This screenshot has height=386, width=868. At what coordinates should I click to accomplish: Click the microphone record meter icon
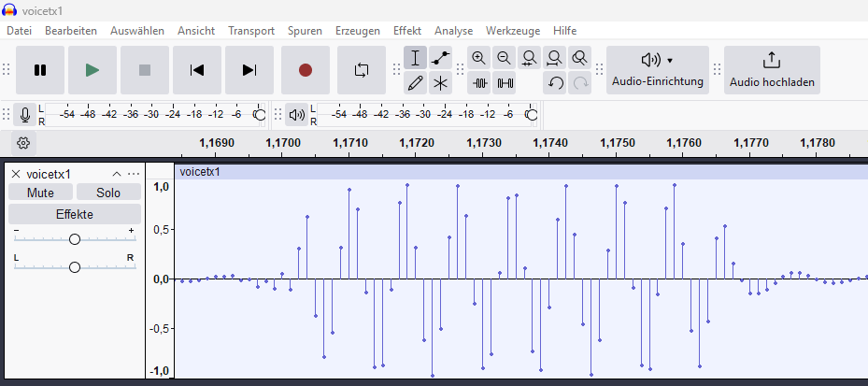click(25, 115)
